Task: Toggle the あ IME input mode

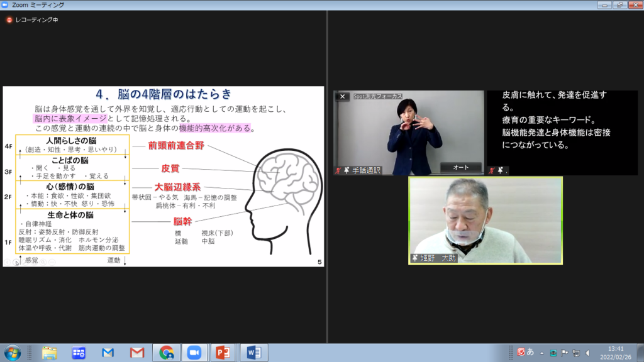Action: point(530,352)
